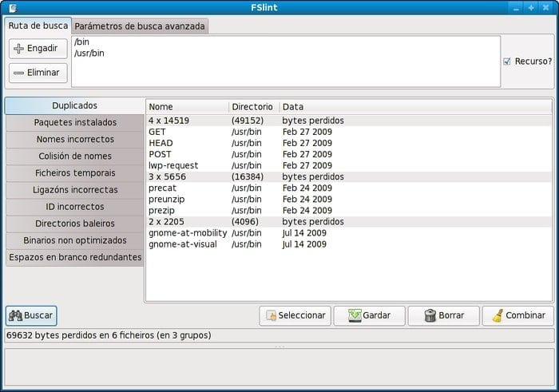
Task: Save results with the Gardar label
Action: click(x=376, y=315)
